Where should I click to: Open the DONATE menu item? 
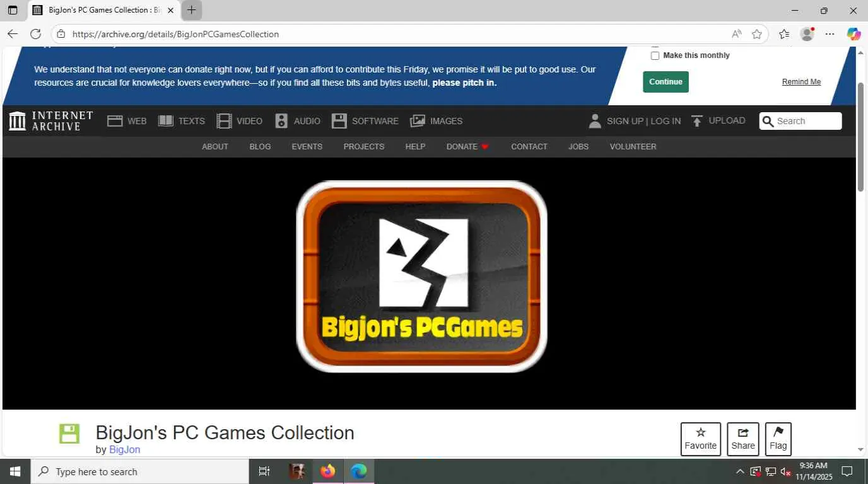pyautogui.click(x=467, y=146)
